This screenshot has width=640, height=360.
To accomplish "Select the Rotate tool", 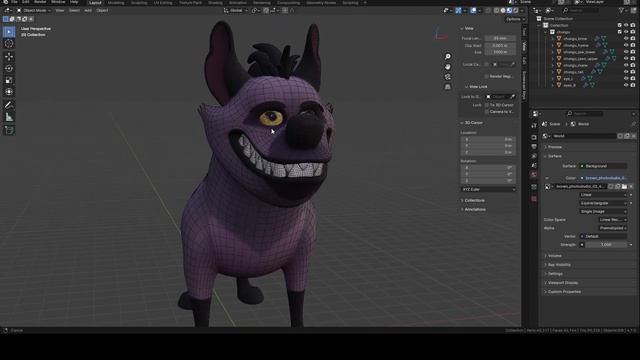I will 9,69.
